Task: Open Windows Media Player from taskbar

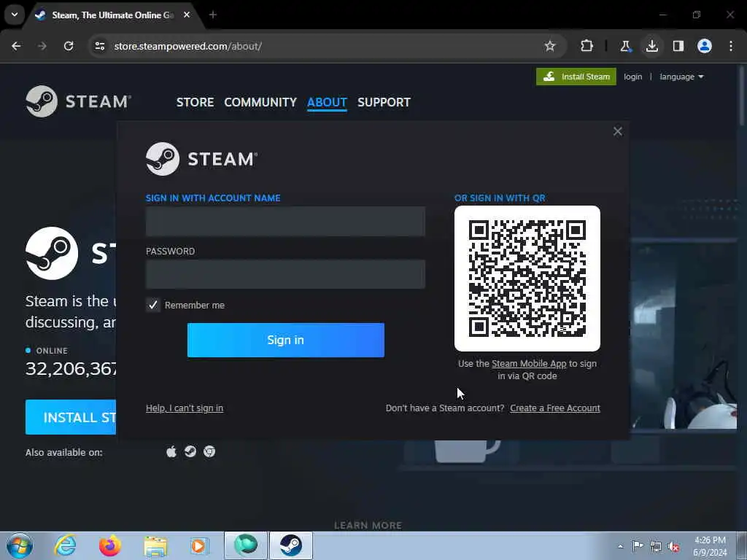Action: tap(199, 545)
